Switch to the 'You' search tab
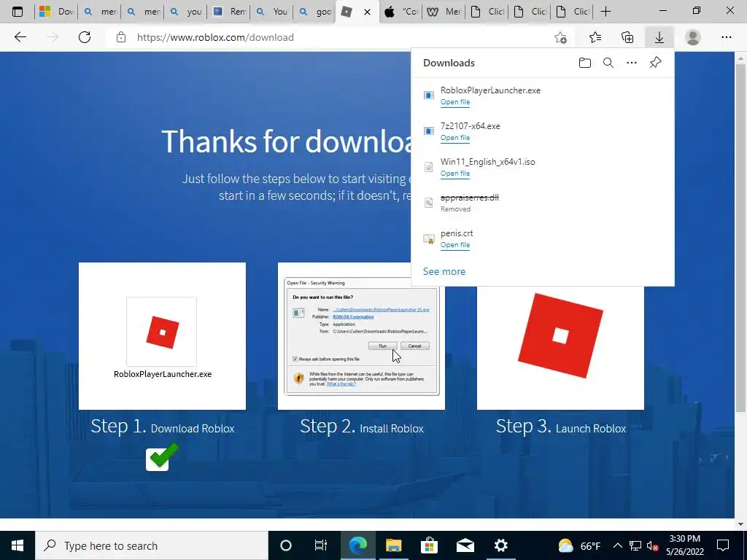This screenshot has height=560, width=747. (272, 12)
